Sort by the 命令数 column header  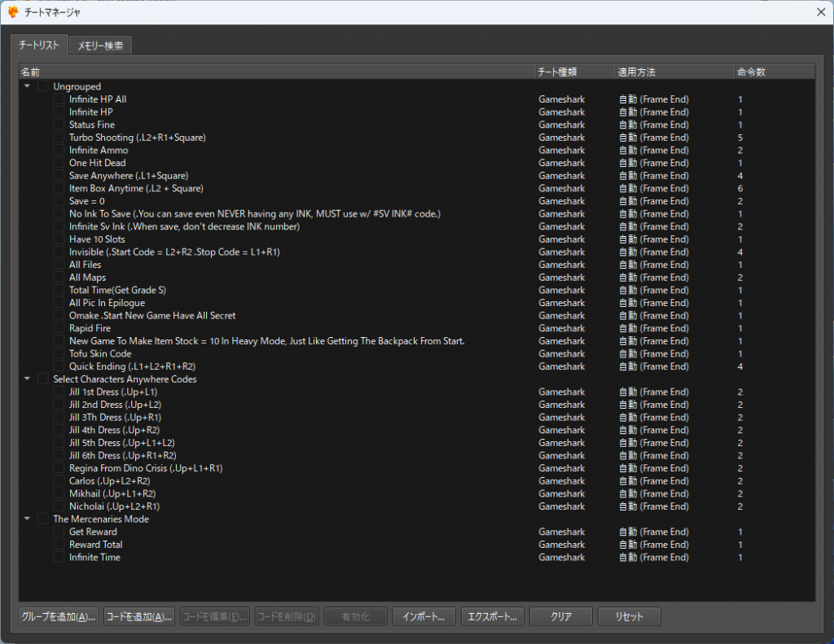pos(775,72)
